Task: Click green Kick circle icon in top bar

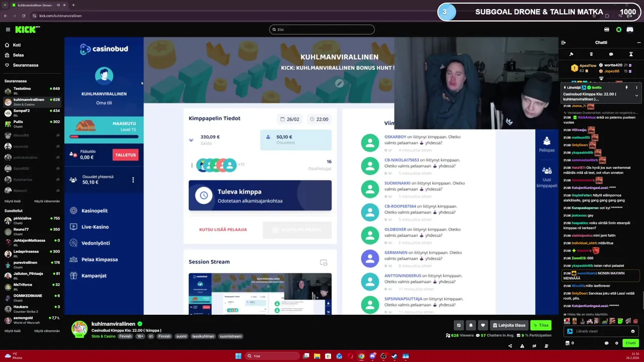Action: pos(619,30)
